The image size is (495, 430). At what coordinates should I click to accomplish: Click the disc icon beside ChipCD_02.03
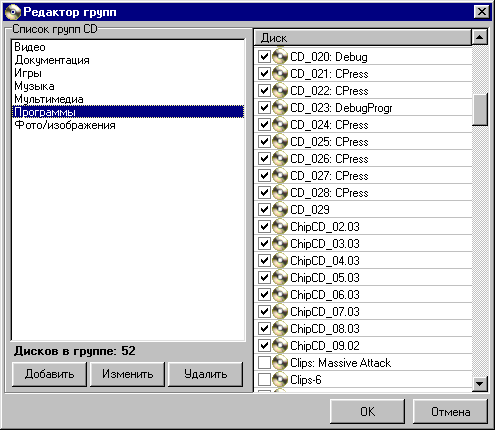pos(280,227)
